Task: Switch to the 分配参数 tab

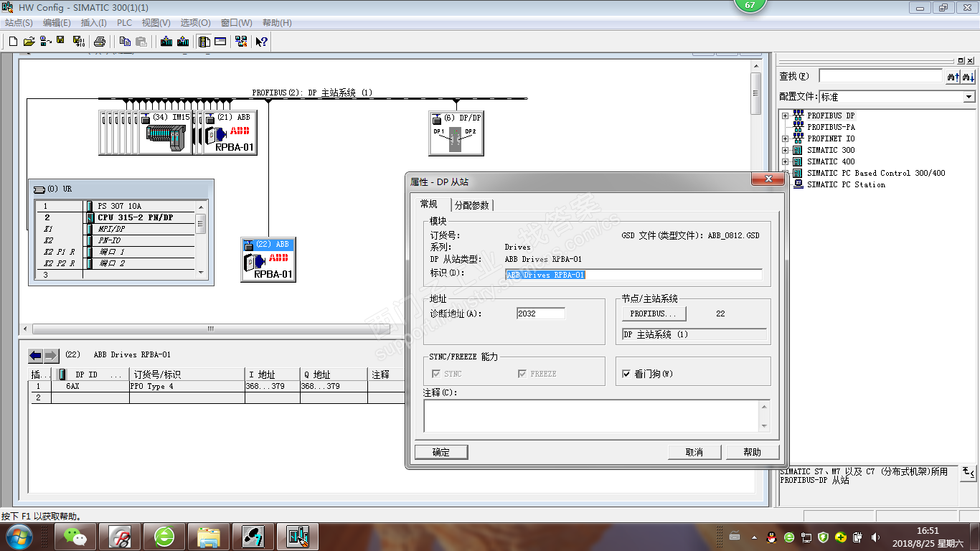Action: coord(472,205)
